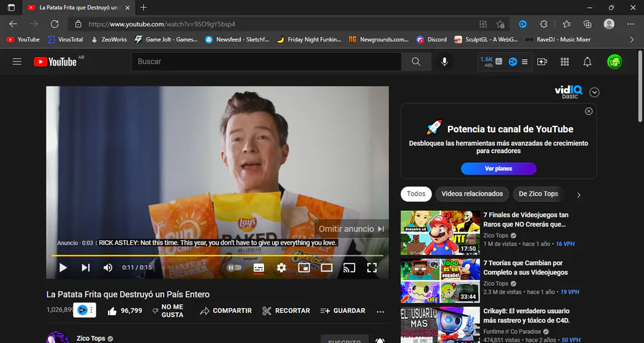
Task: Open the Edge profile avatar
Action: 609,24
